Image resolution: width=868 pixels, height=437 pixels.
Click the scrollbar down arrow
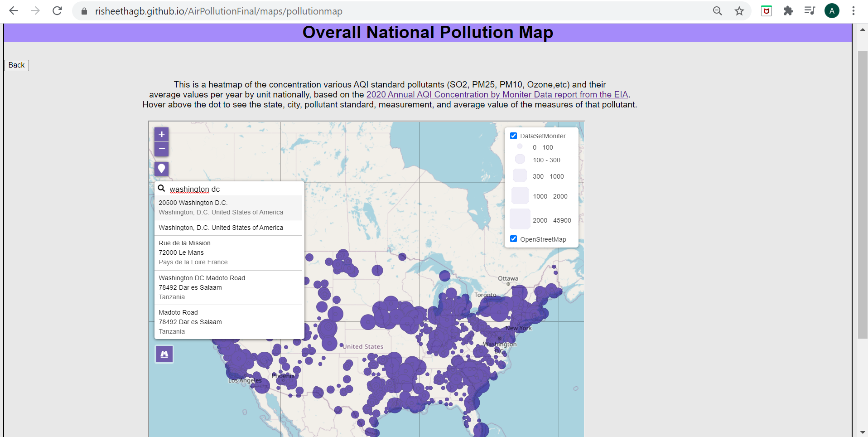tap(863, 432)
